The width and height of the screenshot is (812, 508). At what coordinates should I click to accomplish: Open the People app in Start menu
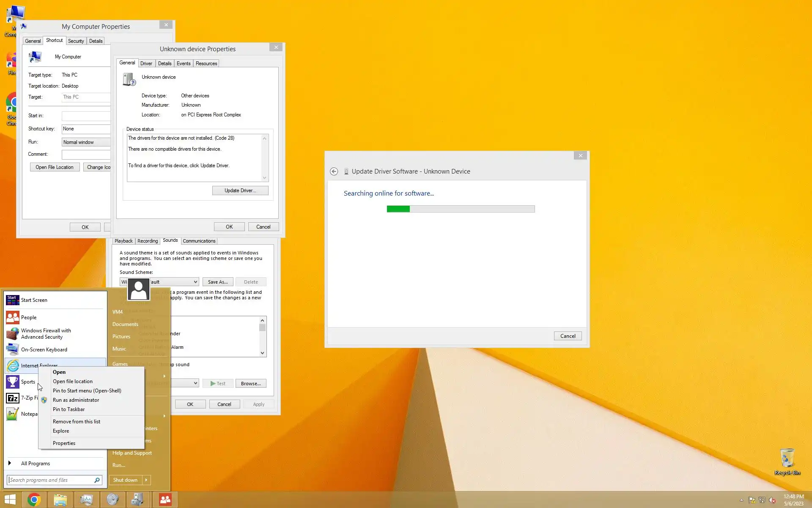pos(29,317)
